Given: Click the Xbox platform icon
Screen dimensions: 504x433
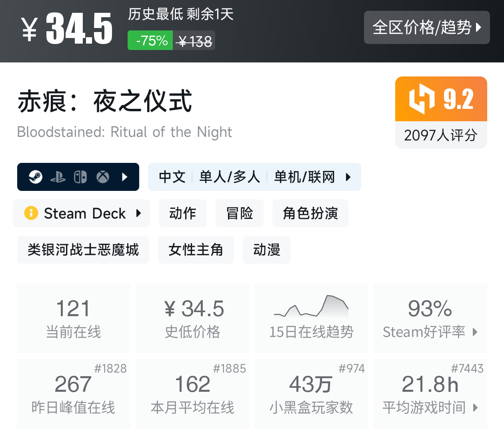Looking at the screenshot, I should 103,177.
